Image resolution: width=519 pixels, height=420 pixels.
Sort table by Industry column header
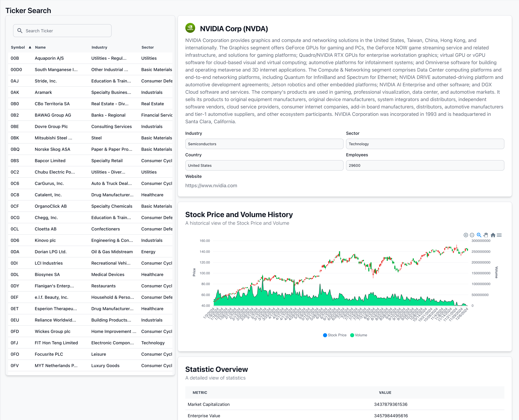99,47
